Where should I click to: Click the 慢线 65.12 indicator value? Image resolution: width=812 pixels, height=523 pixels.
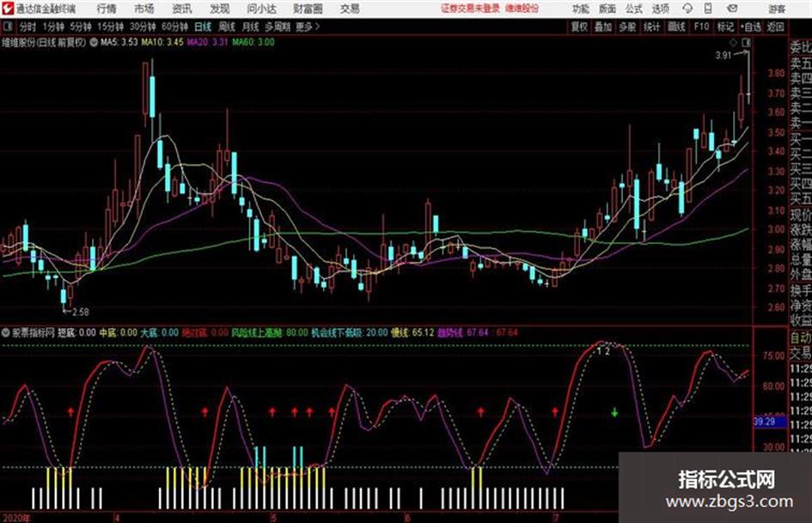[x=412, y=332]
